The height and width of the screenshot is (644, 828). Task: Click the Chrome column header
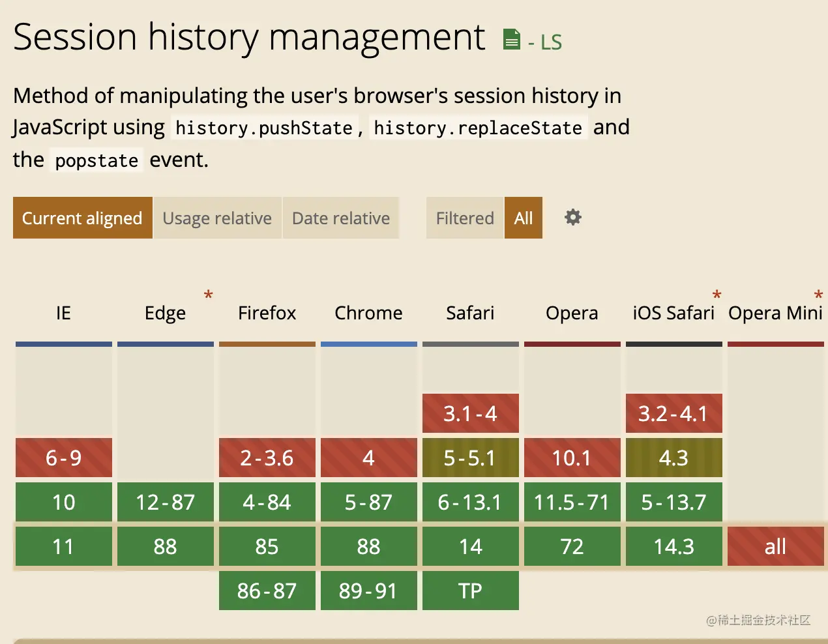[x=368, y=313]
